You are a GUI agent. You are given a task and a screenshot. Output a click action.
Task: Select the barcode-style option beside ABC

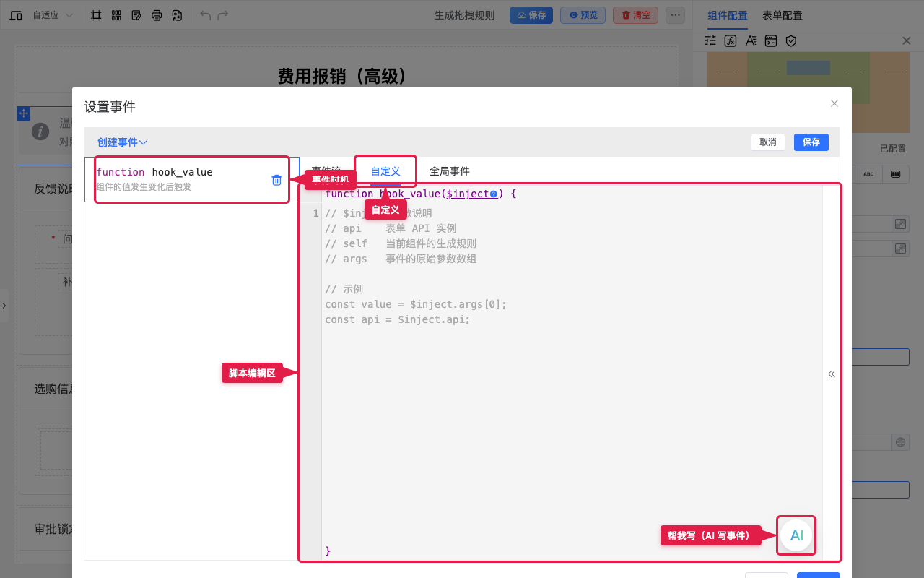pyautogui.click(x=896, y=174)
